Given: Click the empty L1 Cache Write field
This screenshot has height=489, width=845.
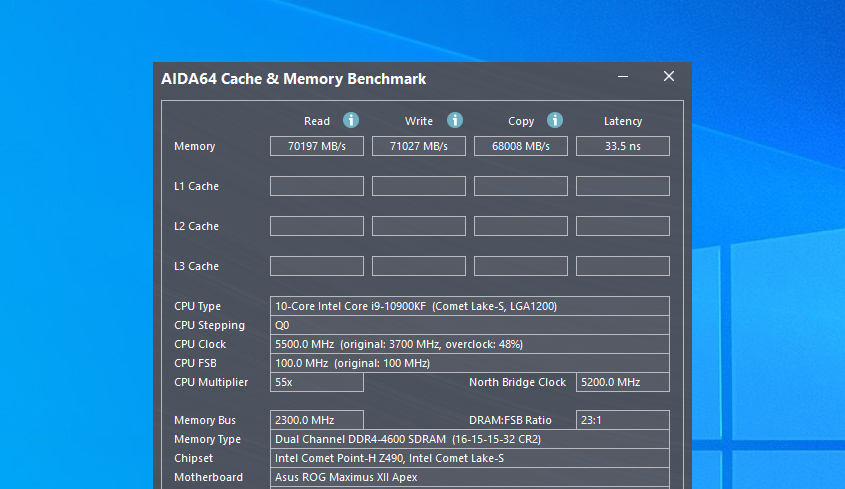Looking at the screenshot, I should tap(419, 186).
